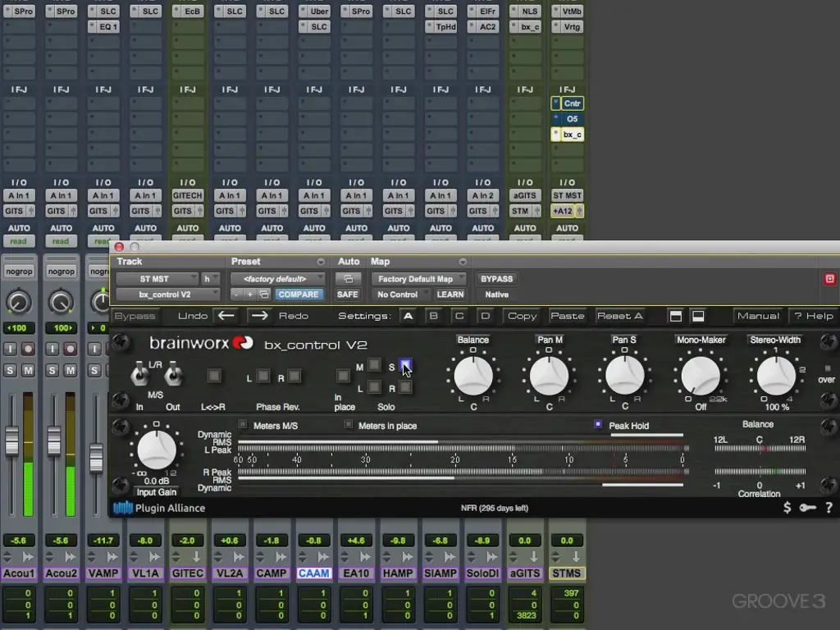Solo the R channel in Solo section

click(x=405, y=387)
